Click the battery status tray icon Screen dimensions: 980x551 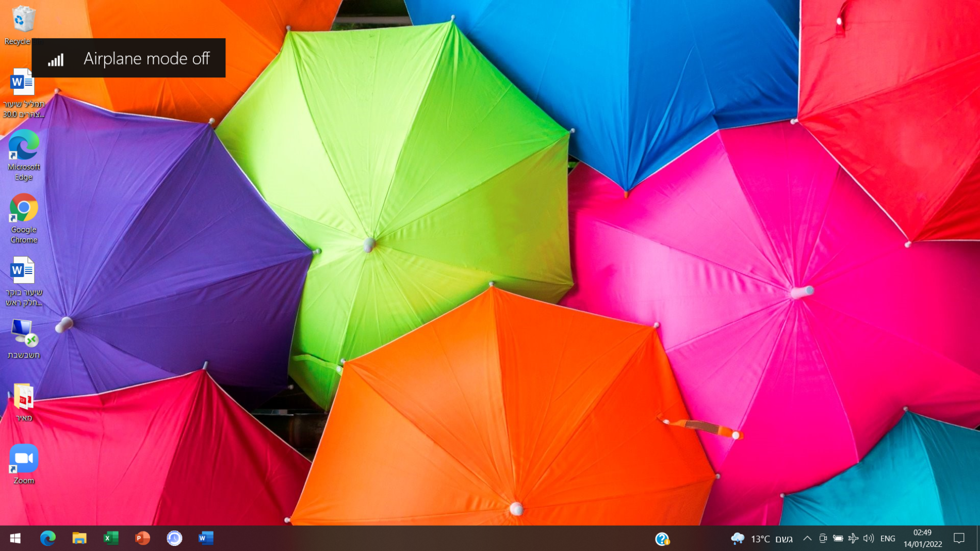point(838,538)
